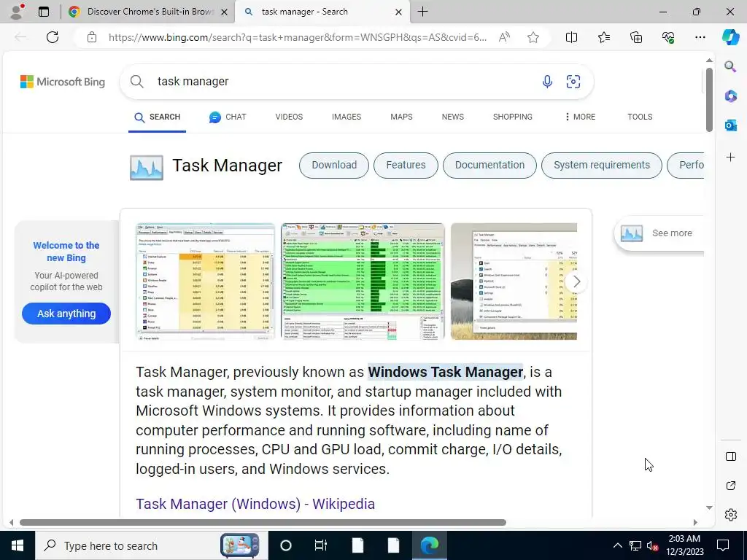
Task: Select the Microsoft Edge taskbar icon
Action: 429,545
